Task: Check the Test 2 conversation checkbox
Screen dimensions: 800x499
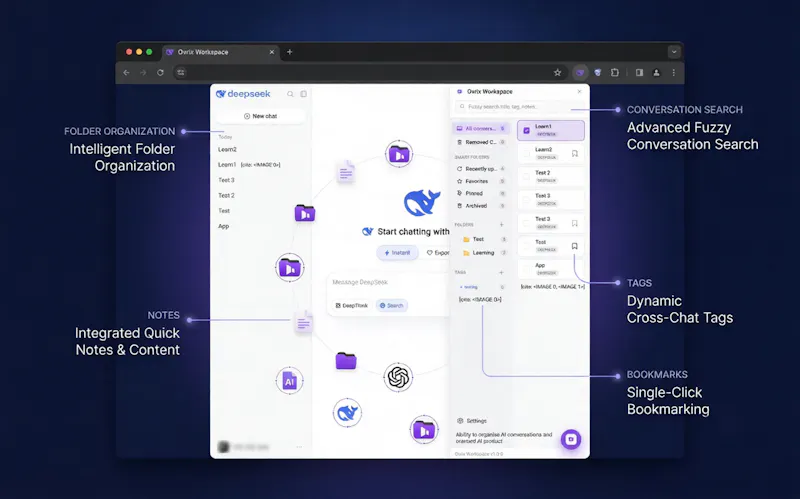Action: click(527, 177)
